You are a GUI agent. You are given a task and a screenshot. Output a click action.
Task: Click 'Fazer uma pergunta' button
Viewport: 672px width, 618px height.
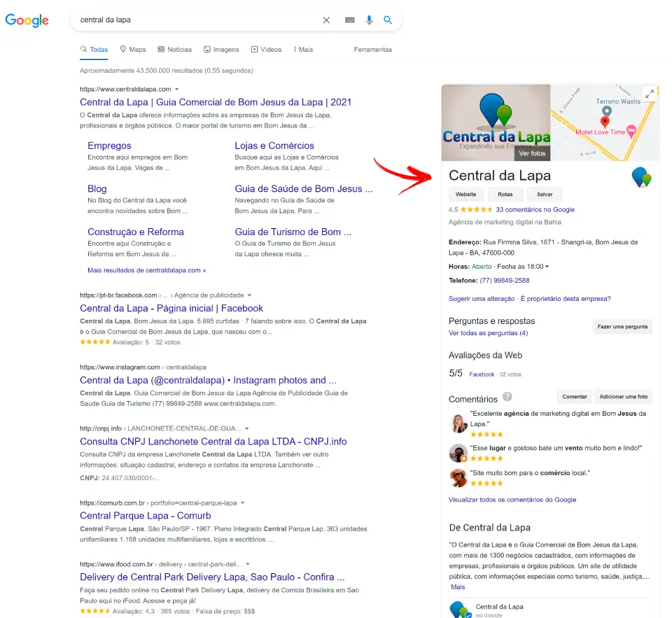click(622, 327)
